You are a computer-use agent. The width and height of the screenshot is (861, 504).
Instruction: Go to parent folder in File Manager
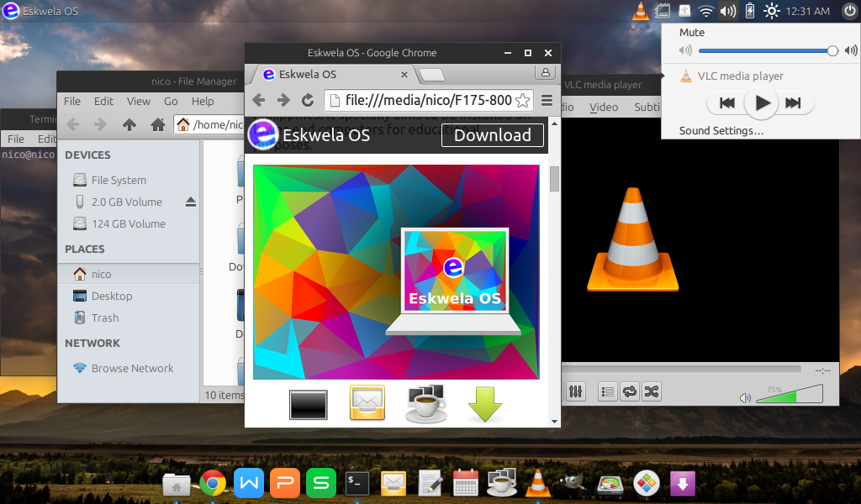coord(129,125)
